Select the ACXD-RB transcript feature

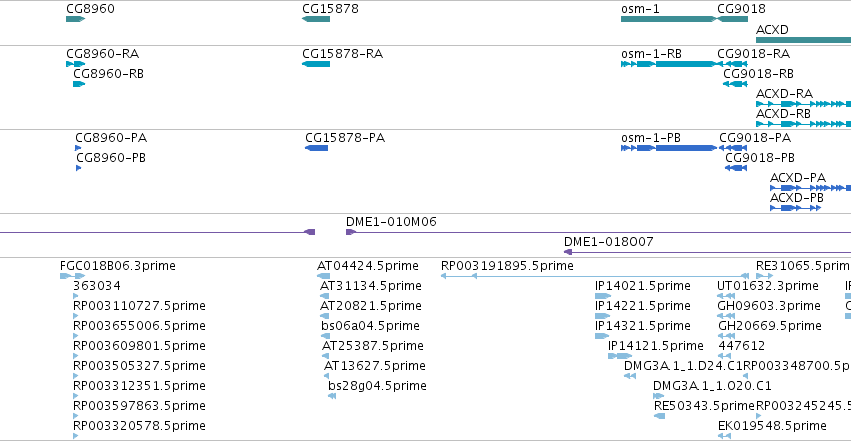coord(803,124)
